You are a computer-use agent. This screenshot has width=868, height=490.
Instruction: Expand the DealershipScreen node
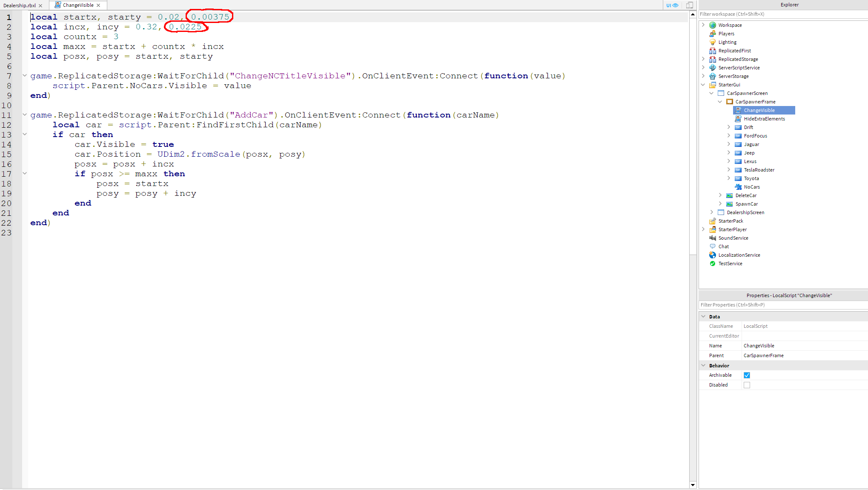[712, 212]
